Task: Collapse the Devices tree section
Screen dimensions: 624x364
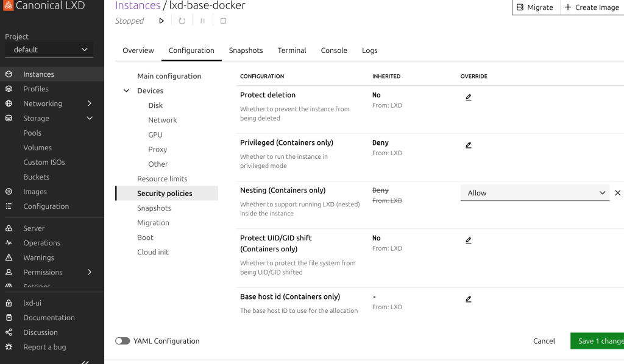Action: (127, 91)
